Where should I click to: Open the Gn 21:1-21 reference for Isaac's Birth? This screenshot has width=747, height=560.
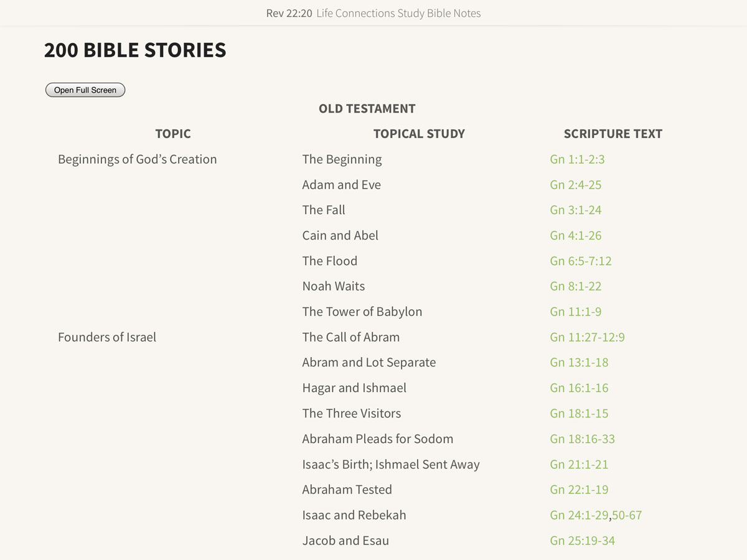pos(579,464)
